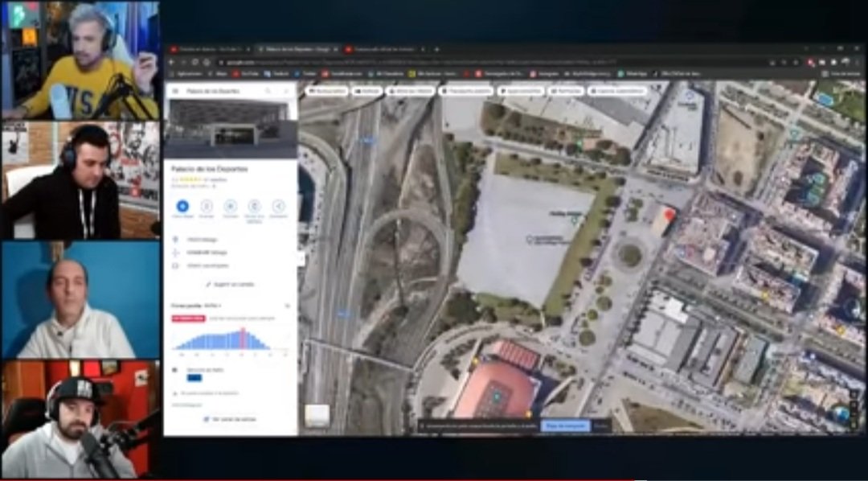868x481 pixels.
Task: Click the browser back arrow
Action: (173, 63)
